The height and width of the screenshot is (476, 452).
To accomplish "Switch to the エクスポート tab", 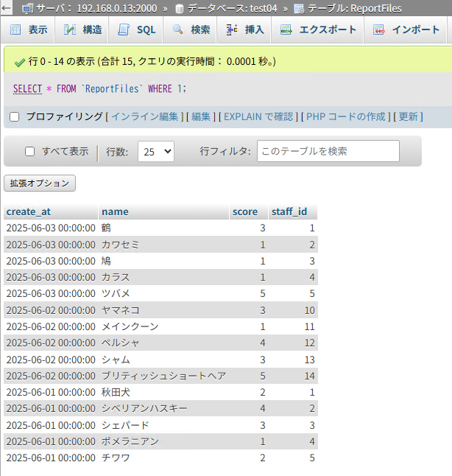I will [317, 29].
